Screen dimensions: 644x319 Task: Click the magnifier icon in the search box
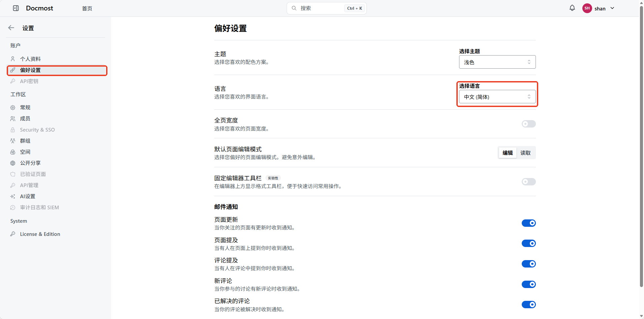coord(294,8)
